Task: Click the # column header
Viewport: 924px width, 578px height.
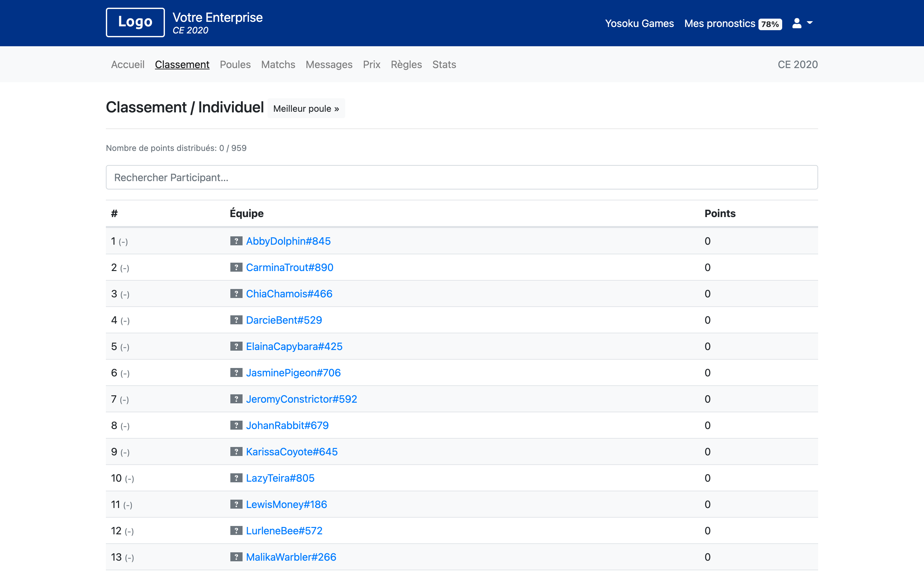Action: pyautogui.click(x=114, y=213)
